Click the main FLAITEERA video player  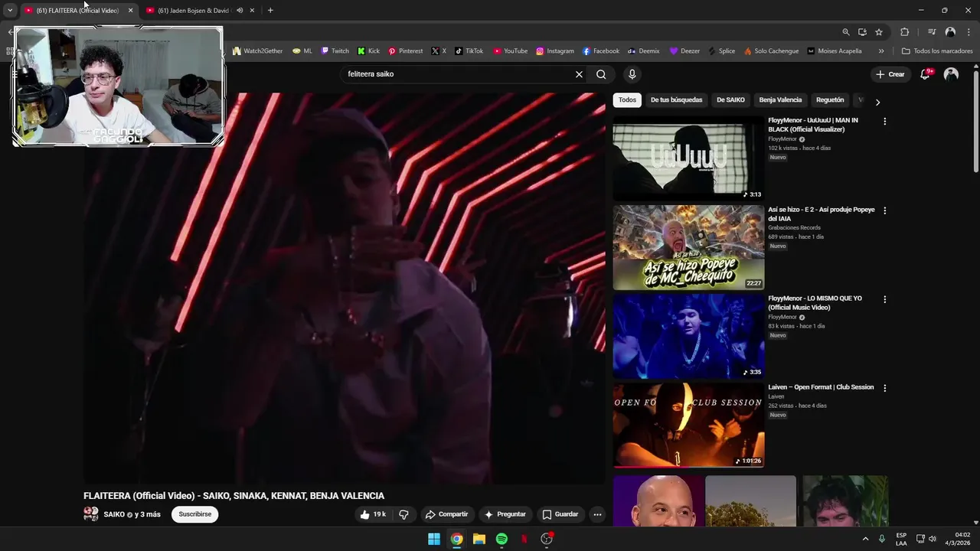(x=344, y=288)
